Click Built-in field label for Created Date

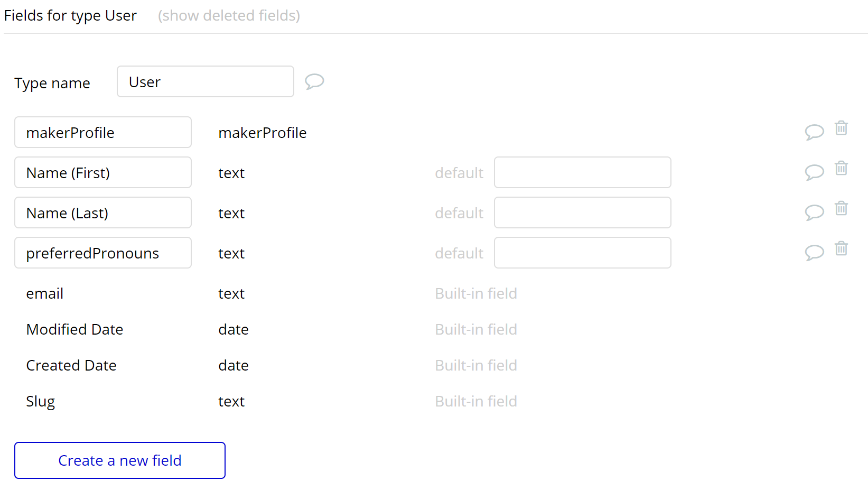476,365
